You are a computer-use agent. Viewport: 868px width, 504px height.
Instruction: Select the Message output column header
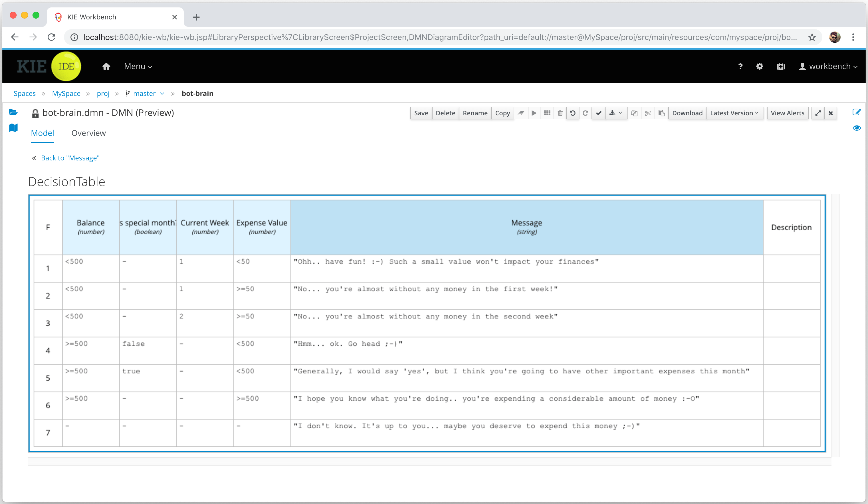(527, 227)
